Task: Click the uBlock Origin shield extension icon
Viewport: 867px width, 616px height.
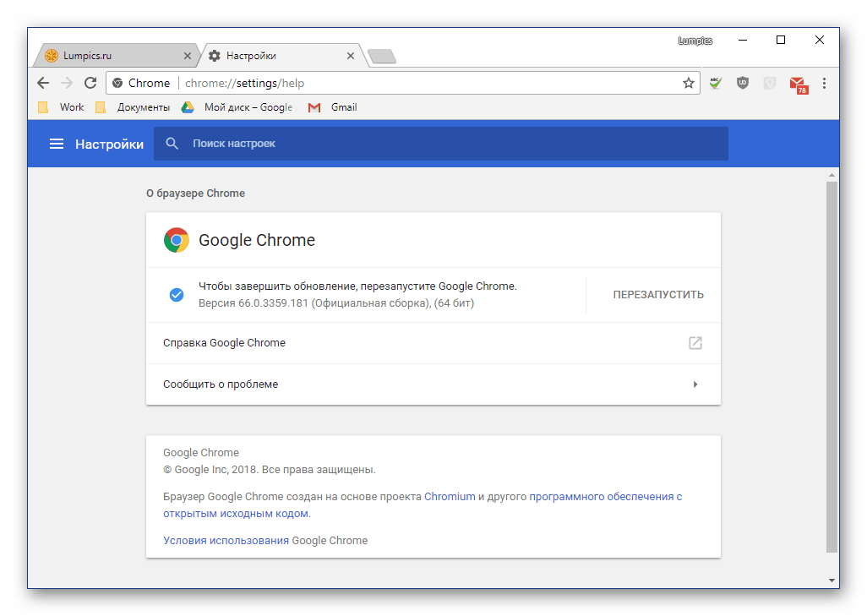Action: coord(743,83)
